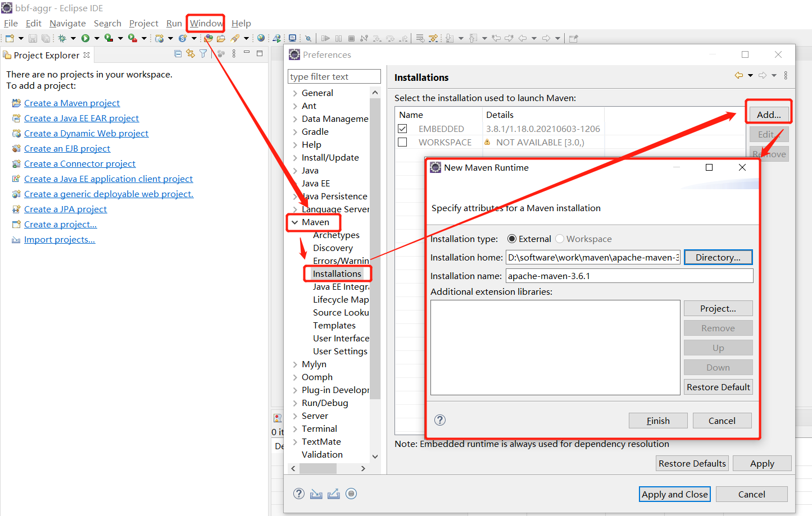Click help icon in New Maven Runtime
This screenshot has height=516, width=812.
pyautogui.click(x=440, y=420)
